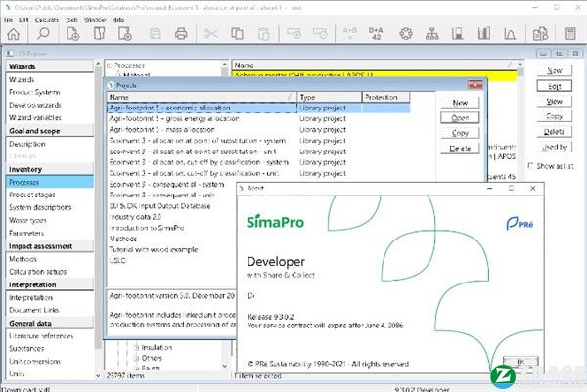
Task: Click the Delete line icon
Action: click(x=320, y=33)
